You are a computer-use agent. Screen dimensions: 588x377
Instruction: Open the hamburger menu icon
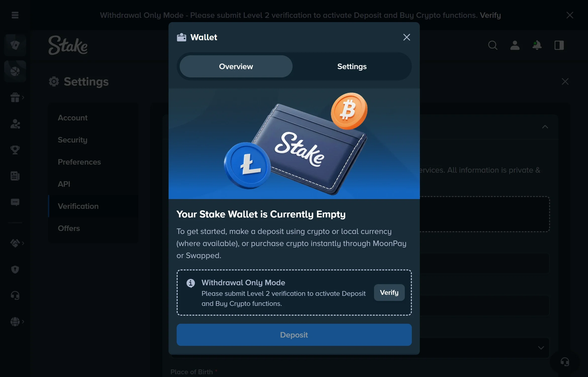(15, 15)
